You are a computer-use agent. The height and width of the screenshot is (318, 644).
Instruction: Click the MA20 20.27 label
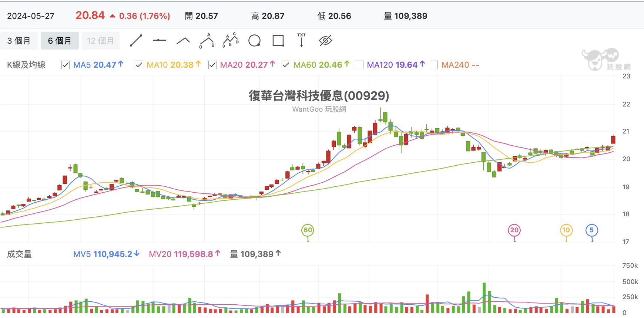248,65
